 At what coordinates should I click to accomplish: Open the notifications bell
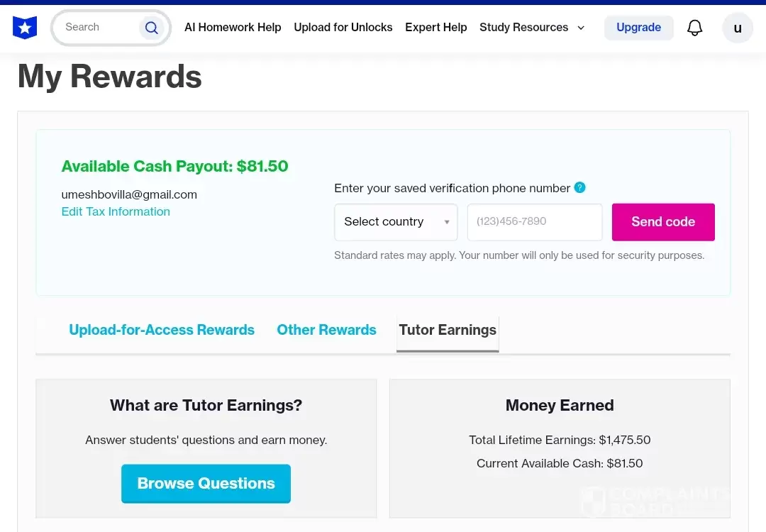click(x=695, y=28)
